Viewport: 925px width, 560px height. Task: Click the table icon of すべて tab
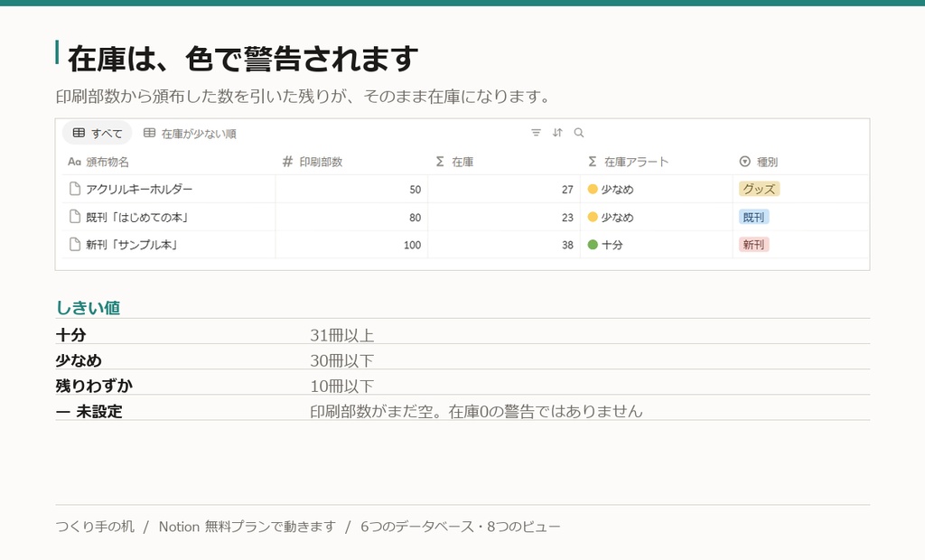(79, 133)
